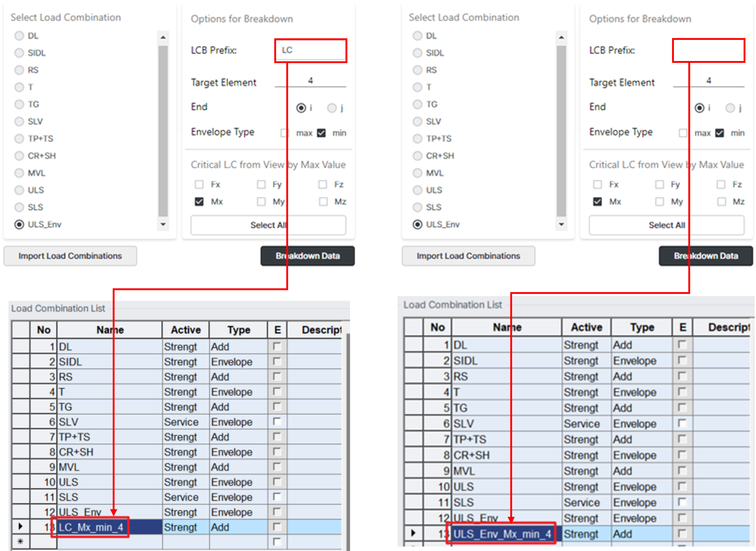Enable max envelope type in left panel

284,133
